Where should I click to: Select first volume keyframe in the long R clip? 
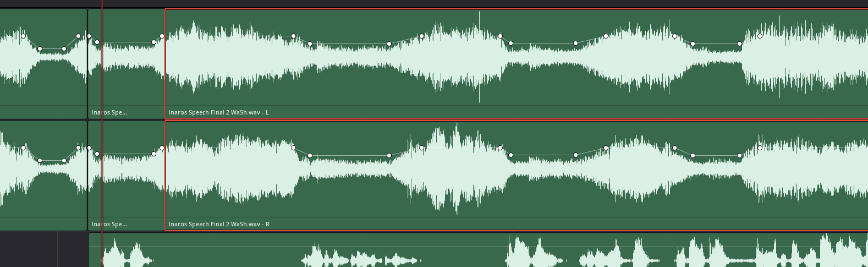coord(294,148)
